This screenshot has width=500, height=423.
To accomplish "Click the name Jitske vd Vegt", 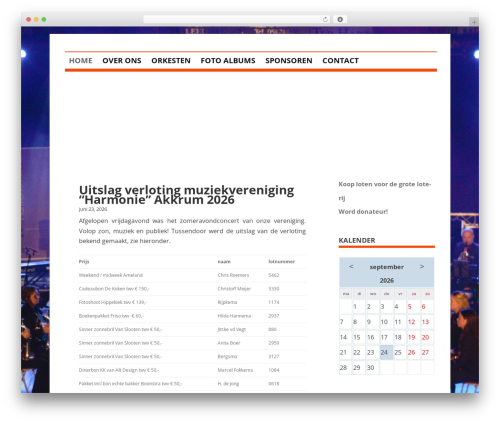I will coord(232,330).
